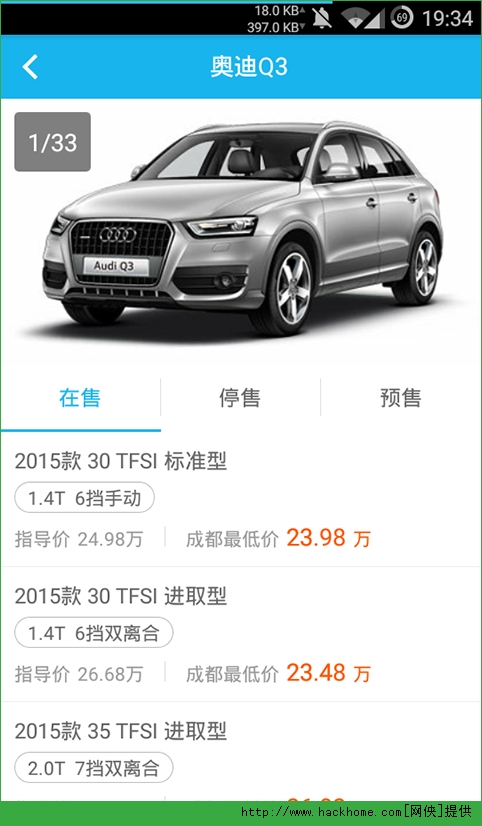This screenshot has height=826, width=482.
Task: Tap the 1.4T 6挡双离合 spec tag
Action: (94, 633)
